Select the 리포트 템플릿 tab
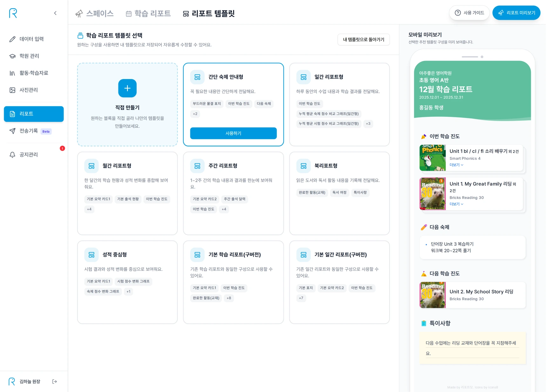 click(209, 13)
